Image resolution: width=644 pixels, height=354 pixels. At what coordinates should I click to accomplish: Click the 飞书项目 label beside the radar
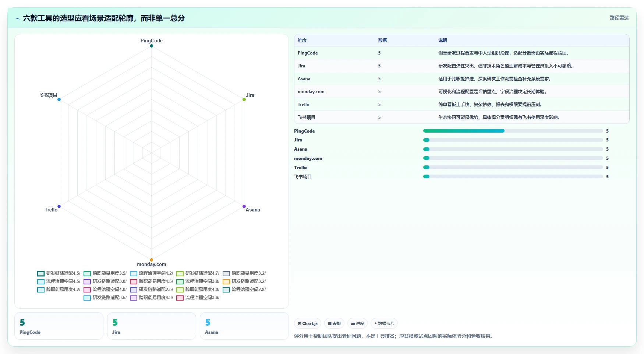point(48,95)
